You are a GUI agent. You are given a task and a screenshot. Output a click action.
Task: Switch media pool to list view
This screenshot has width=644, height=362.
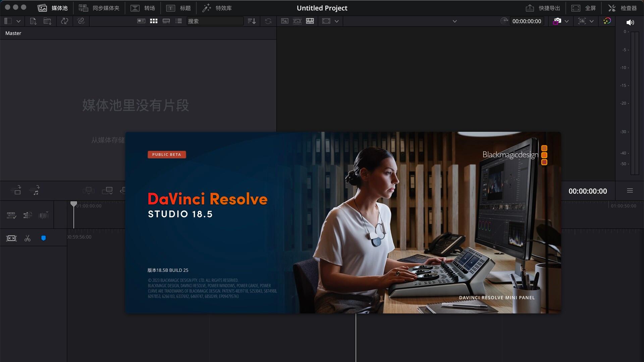[x=179, y=21]
